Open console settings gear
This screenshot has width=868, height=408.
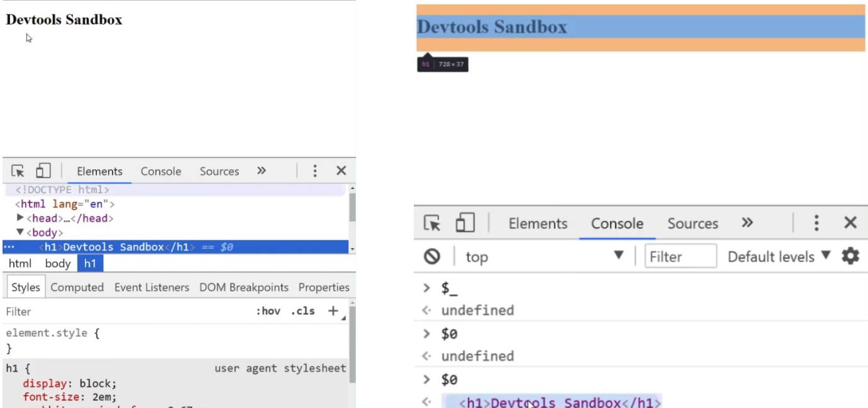(850, 256)
